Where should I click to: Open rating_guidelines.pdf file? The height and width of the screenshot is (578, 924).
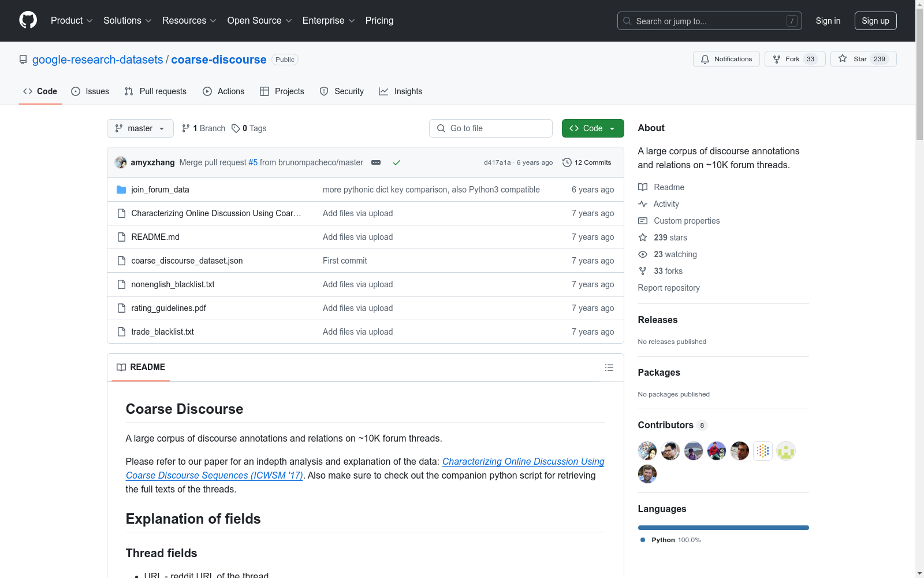(169, 308)
